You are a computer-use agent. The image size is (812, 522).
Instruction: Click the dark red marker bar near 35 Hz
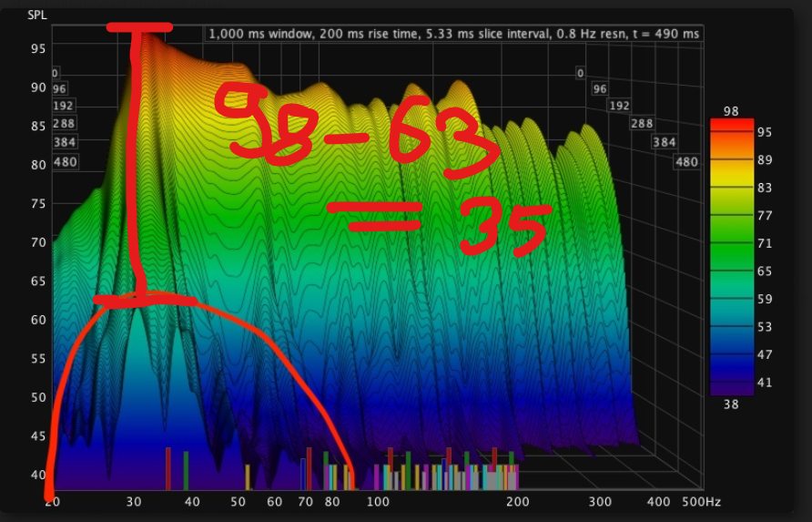[x=168, y=466]
